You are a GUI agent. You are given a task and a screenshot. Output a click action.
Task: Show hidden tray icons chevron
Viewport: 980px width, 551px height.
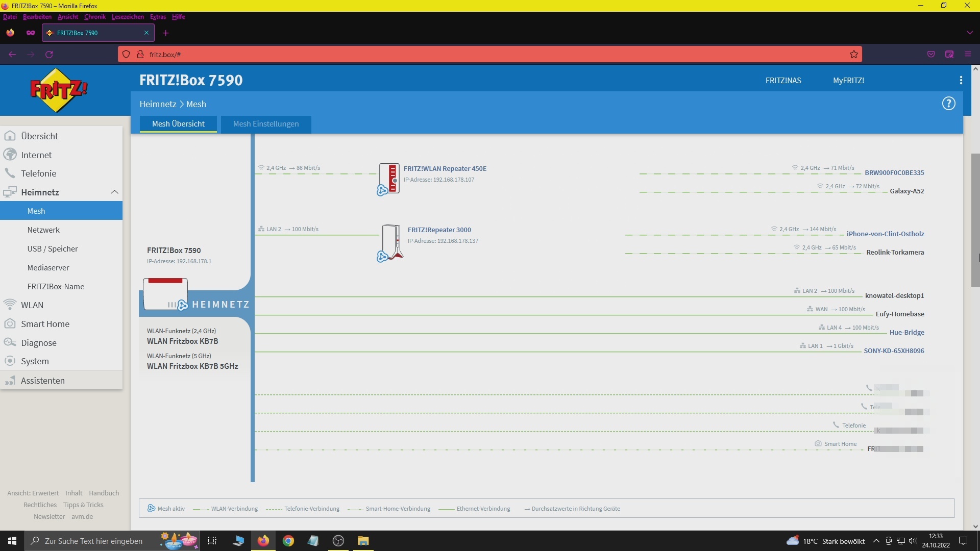point(876,541)
